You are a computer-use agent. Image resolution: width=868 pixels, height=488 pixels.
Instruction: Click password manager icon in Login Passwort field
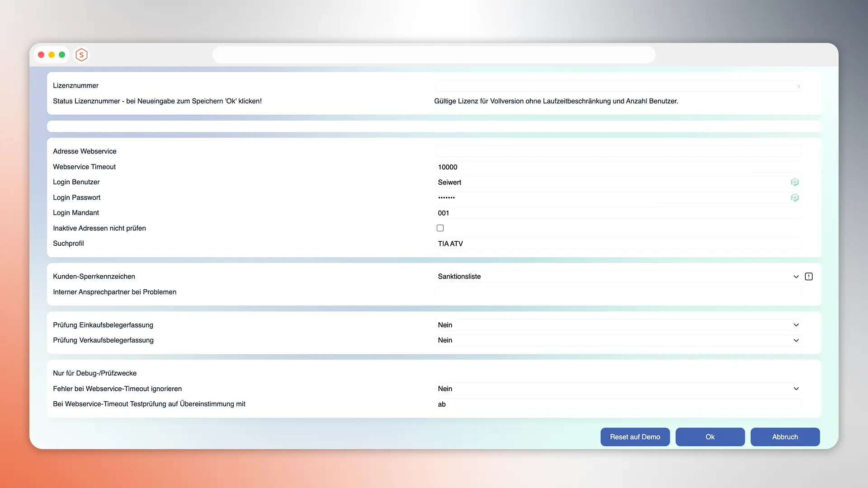coord(795,197)
